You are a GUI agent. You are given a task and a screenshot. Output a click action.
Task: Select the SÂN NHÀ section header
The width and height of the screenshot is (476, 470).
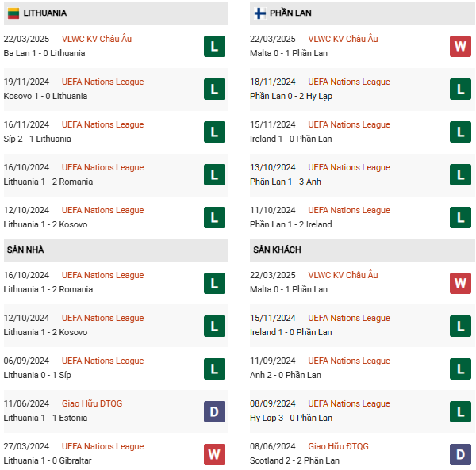pos(116,250)
